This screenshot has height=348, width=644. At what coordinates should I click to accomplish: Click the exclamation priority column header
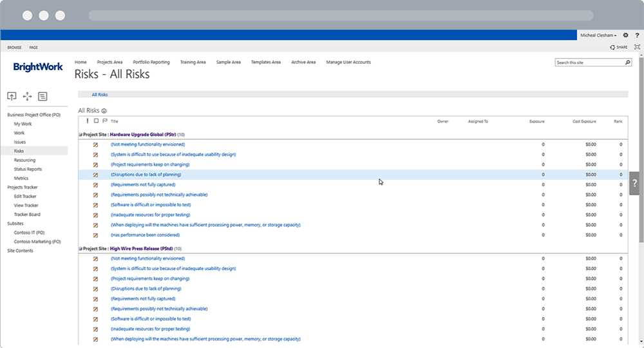pos(87,121)
